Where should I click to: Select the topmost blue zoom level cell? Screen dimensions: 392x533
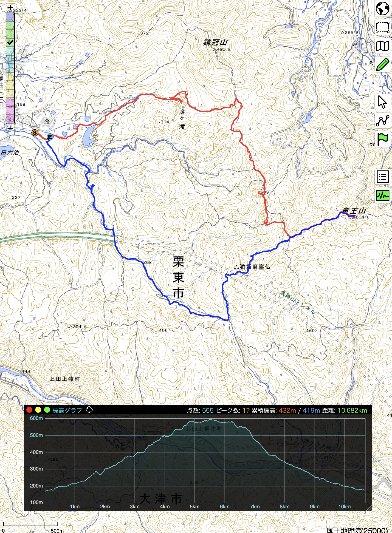[x=10, y=17]
